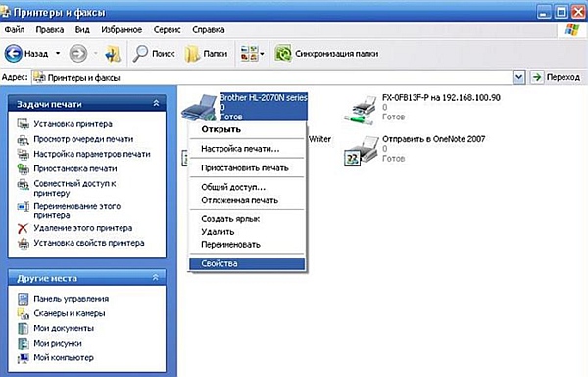This screenshot has width=588, height=377.
Task: Collapse the Другие места panel
Action: coord(155,278)
